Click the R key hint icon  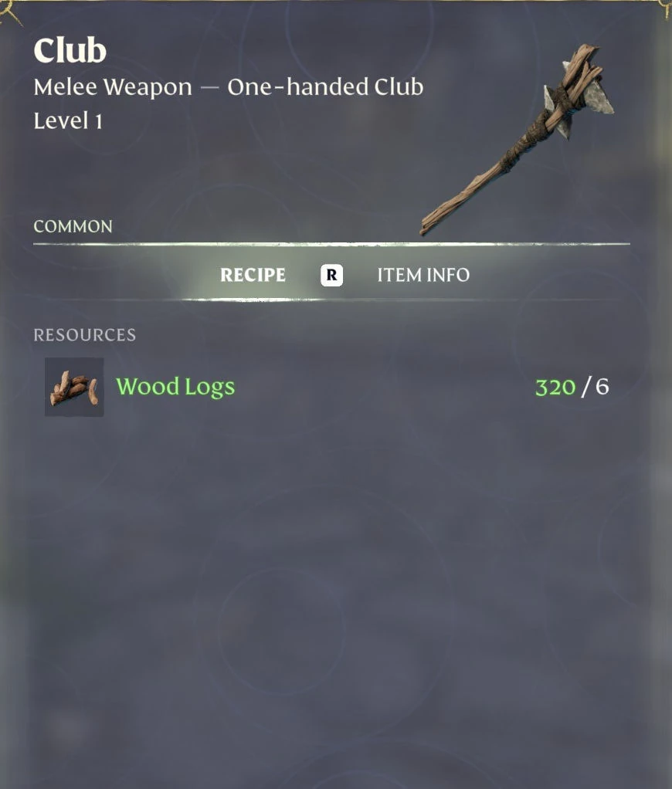(331, 276)
